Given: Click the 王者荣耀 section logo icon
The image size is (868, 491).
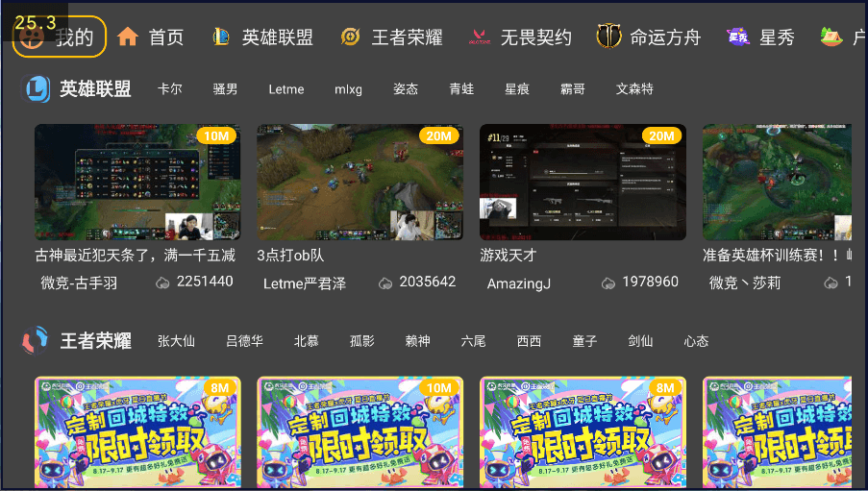Looking at the screenshot, I should click(x=35, y=340).
